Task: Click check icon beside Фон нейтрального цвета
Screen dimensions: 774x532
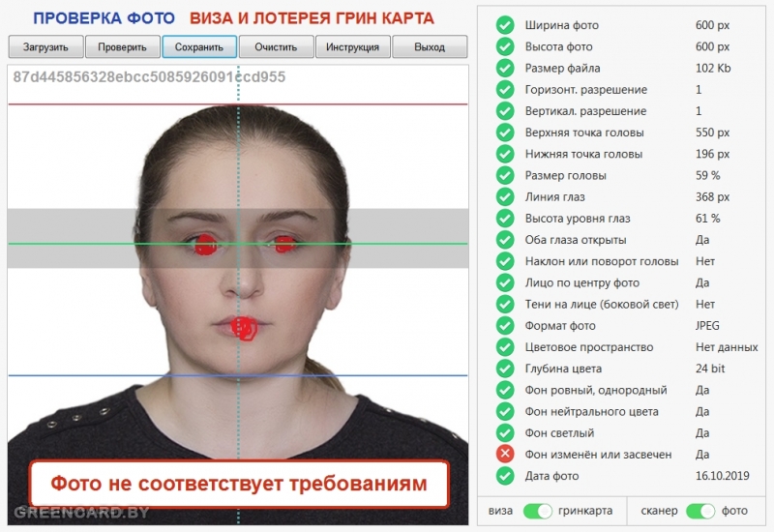Action: coord(505,411)
